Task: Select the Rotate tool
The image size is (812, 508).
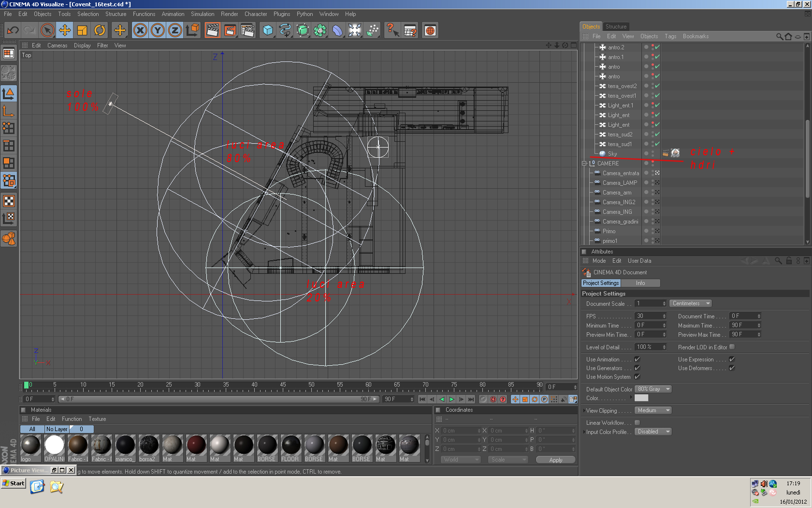Action: click(100, 30)
